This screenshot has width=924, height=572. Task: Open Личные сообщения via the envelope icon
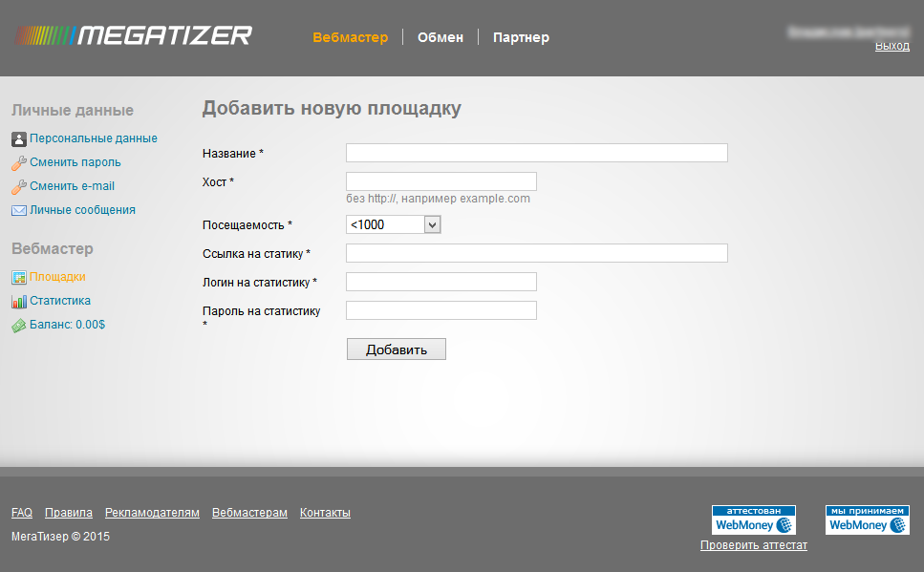[x=18, y=210]
